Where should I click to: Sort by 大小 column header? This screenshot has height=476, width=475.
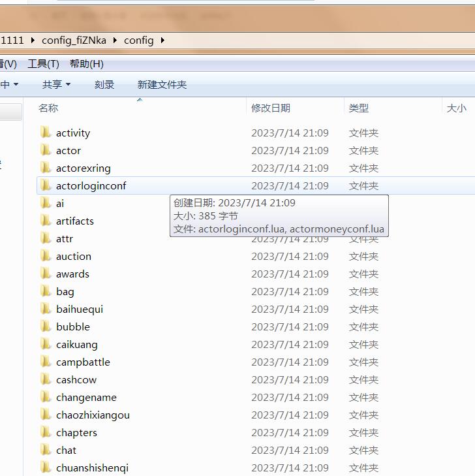click(x=456, y=108)
